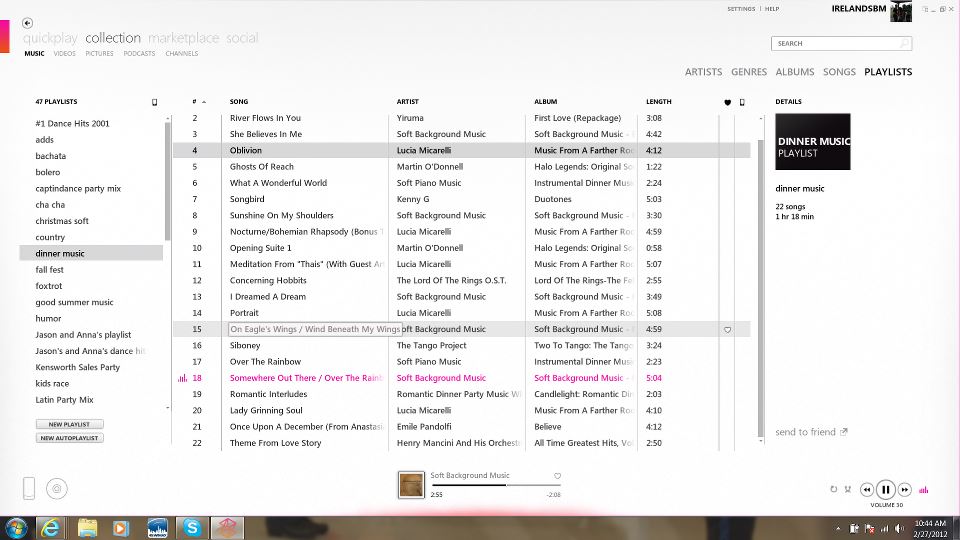This screenshot has width=960, height=540.
Task: Click the playlist list scroll-down arrow
Action: click(x=168, y=408)
